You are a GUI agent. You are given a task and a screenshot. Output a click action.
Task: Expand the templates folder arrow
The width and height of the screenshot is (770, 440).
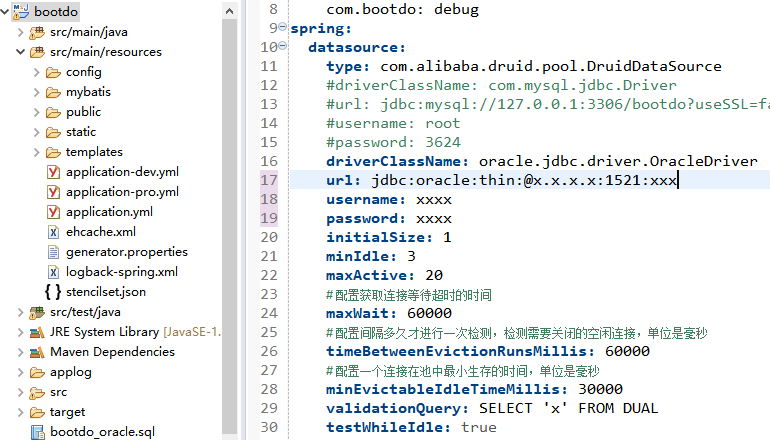(x=36, y=153)
